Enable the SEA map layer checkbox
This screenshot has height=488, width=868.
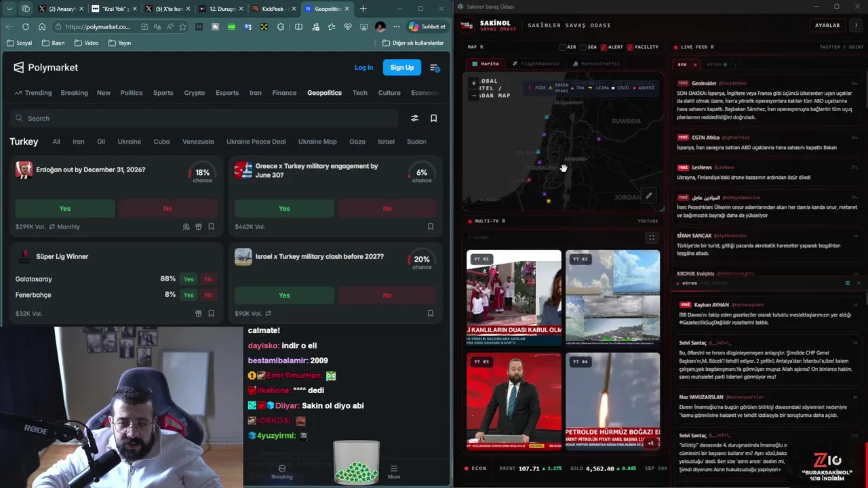[583, 47]
